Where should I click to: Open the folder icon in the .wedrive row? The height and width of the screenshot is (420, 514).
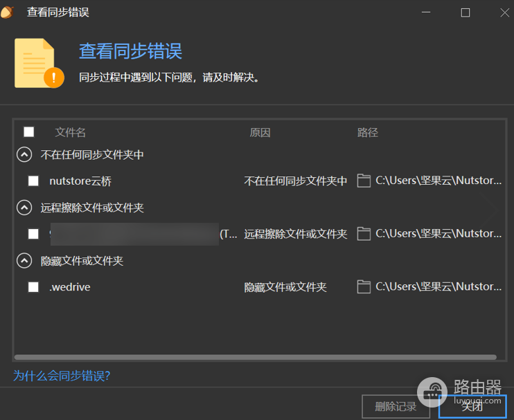(x=364, y=286)
